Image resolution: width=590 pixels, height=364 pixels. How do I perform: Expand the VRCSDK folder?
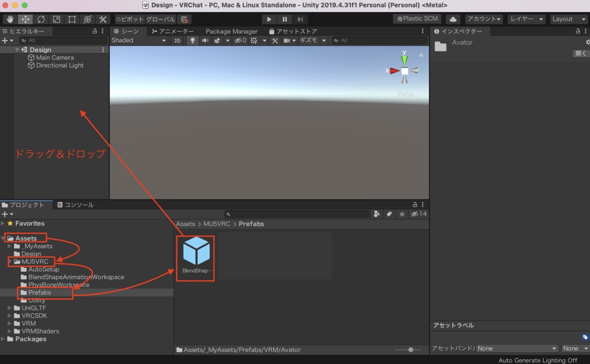[x=9, y=316]
